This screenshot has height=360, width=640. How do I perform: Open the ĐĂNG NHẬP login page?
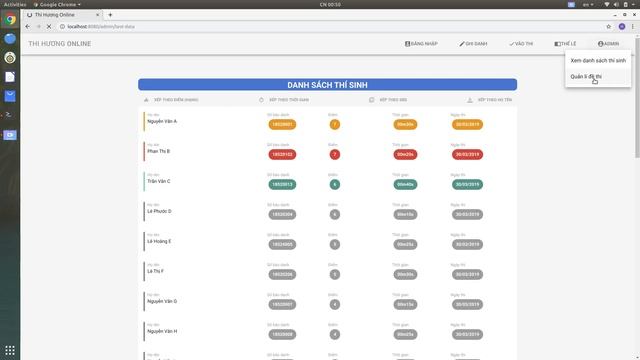click(421, 44)
